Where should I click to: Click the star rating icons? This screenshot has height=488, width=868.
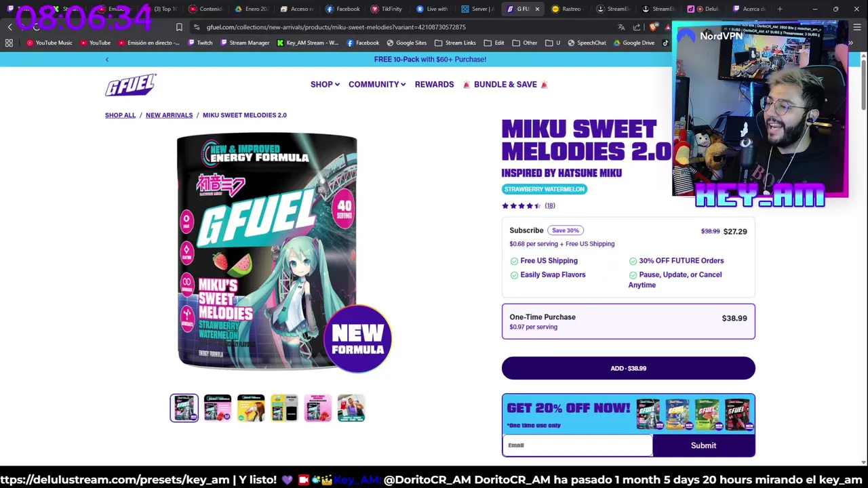point(521,205)
